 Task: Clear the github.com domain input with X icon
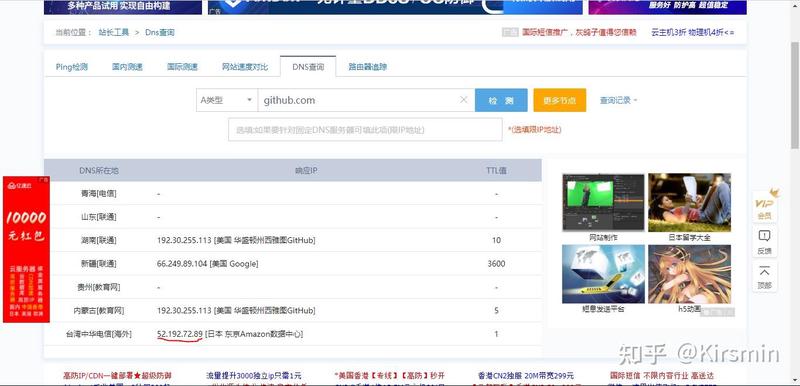[463, 100]
